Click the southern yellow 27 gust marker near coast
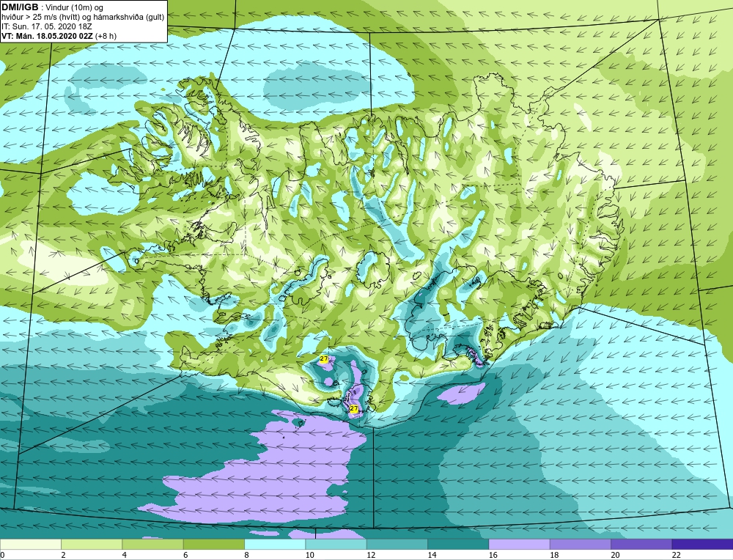733x560 pixels. coord(354,408)
